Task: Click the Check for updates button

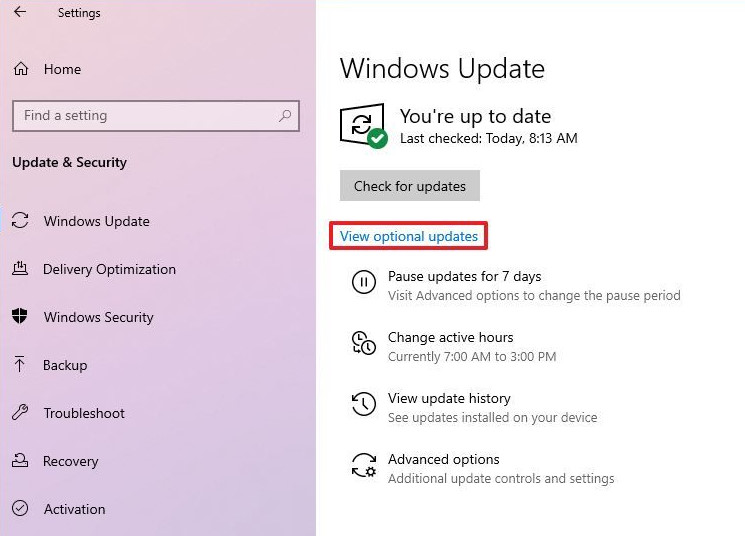Action: (410, 186)
